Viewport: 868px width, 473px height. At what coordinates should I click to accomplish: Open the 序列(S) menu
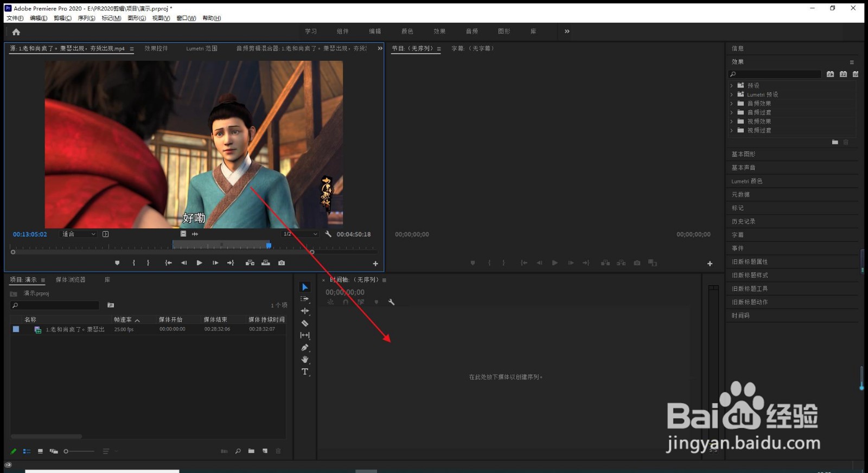tap(86, 18)
